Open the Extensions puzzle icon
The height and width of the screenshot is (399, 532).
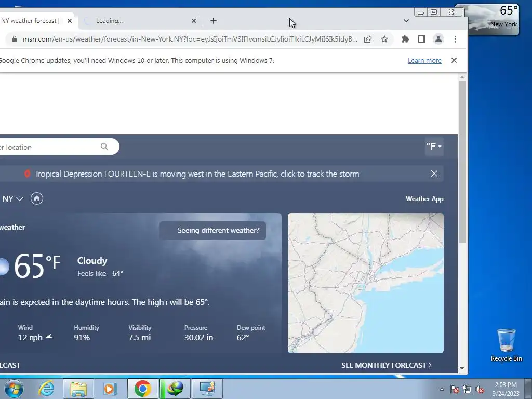pyautogui.click(x=405, y=39)
